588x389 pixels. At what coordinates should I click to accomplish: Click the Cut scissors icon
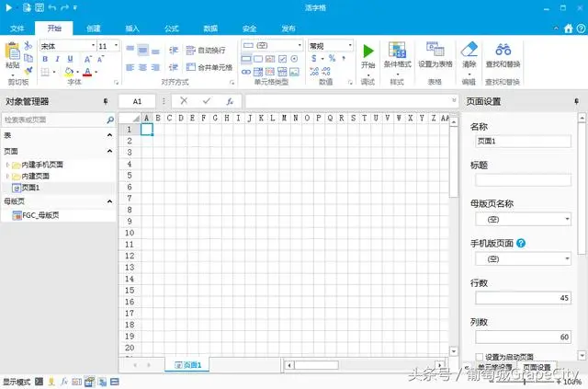(x=28, y=46)
